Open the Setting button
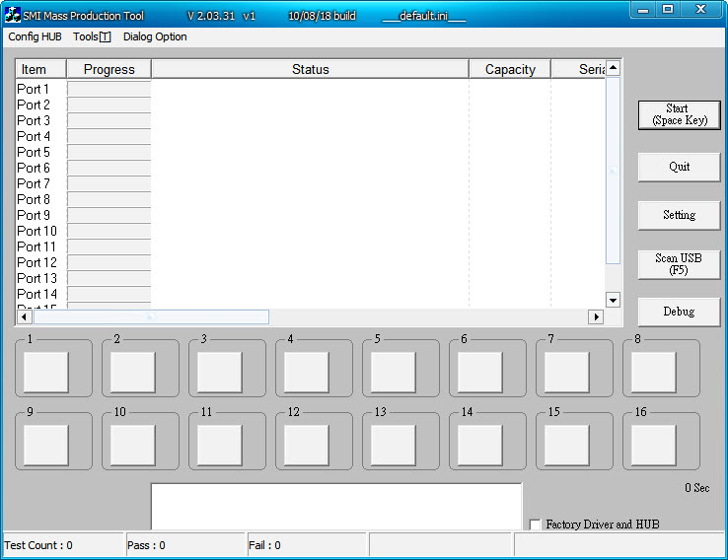728x560 pixels. 680,215
